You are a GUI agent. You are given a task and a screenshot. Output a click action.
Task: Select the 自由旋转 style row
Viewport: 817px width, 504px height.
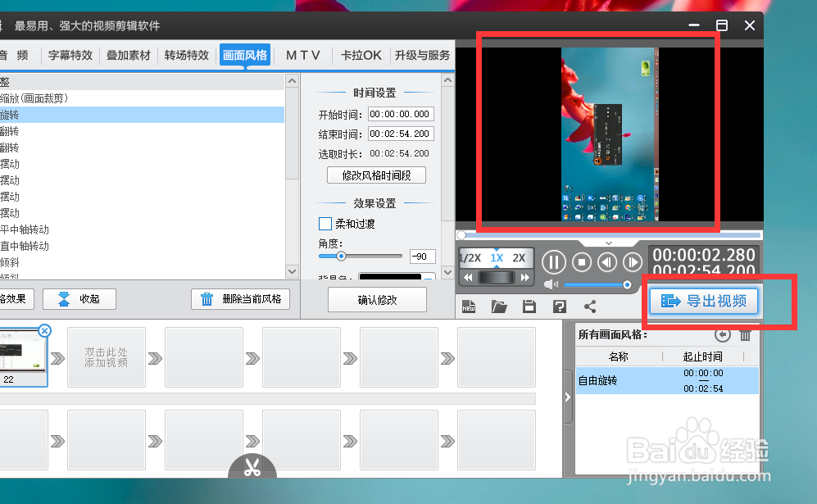(667, 380)
